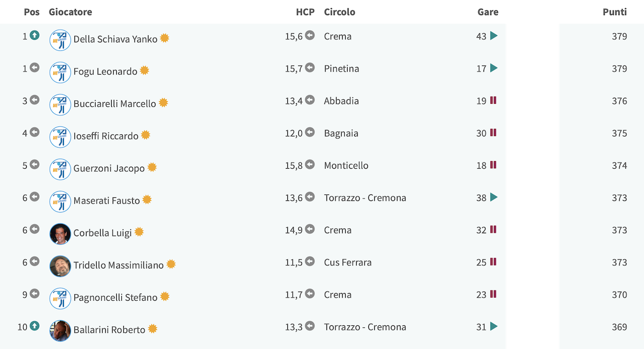Image resolution: width=644 pixels, height=349 pixels.
Task: Click the green up arrow next to position 1
Action: pos(34,35)
